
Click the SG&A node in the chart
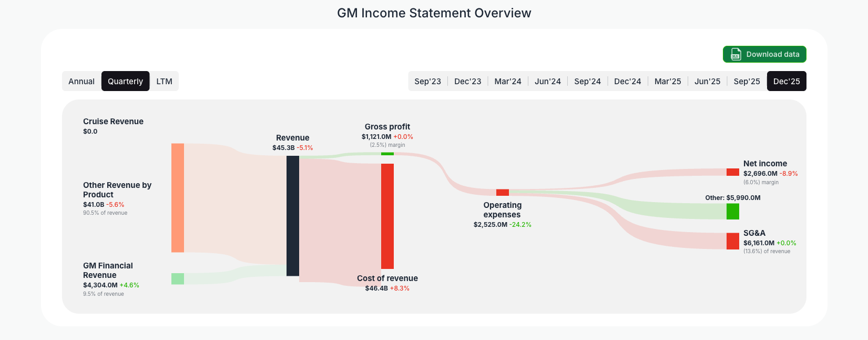tap(732, 241)
